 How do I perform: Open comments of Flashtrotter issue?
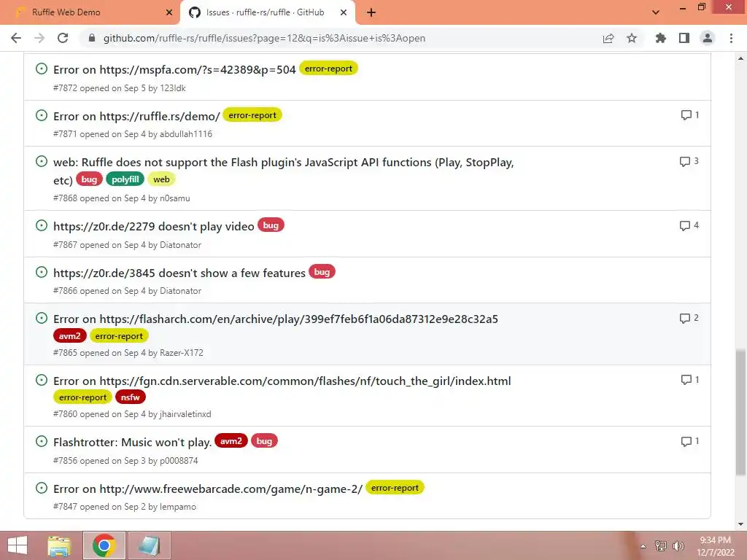coord(690,441)
